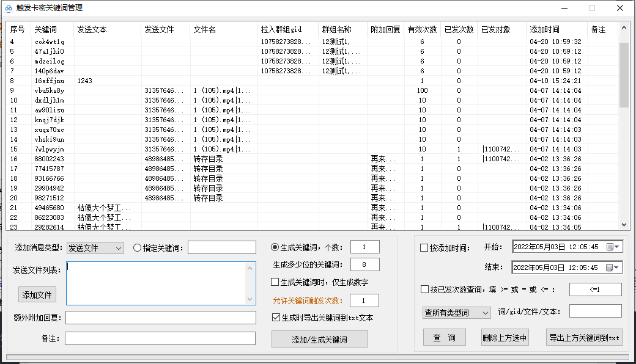
Task: Select row with keyword 7wlpwyjm
Action: point(312,149)
